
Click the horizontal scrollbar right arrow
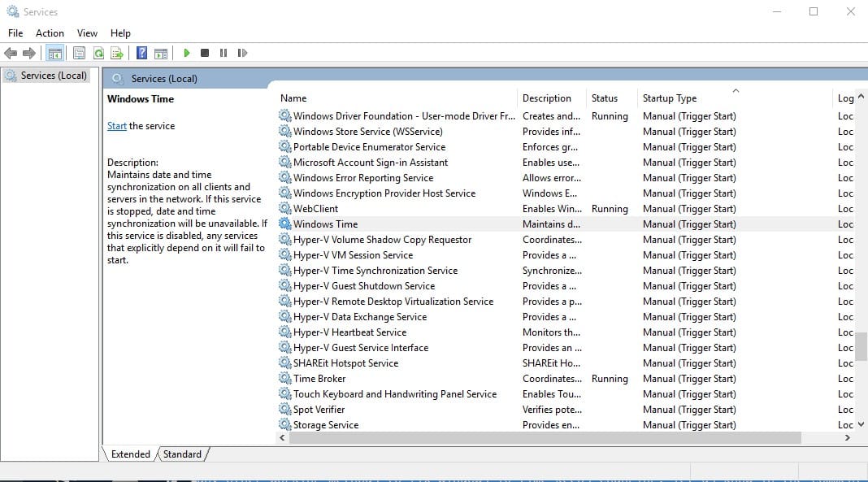click(x=847, y=438)
